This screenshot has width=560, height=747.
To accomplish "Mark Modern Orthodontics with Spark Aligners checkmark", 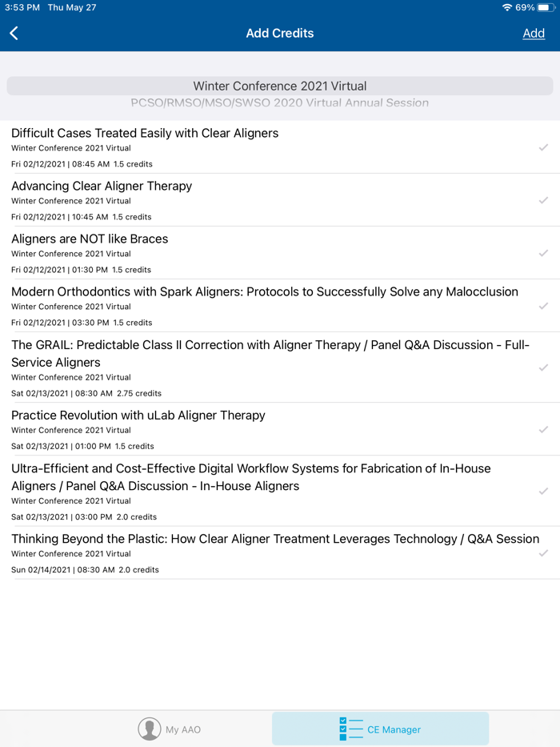I will click(543, 306).
